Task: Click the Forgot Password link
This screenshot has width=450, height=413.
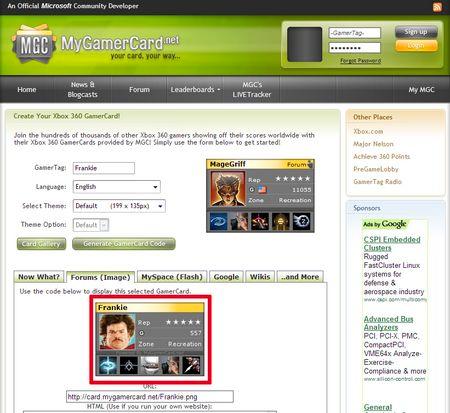Action: point(361,61)
